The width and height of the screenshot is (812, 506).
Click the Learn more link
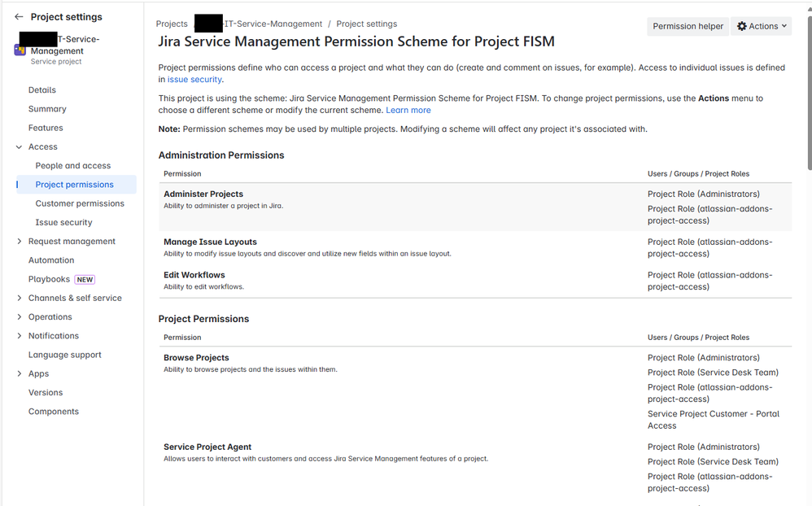point(408,109)
